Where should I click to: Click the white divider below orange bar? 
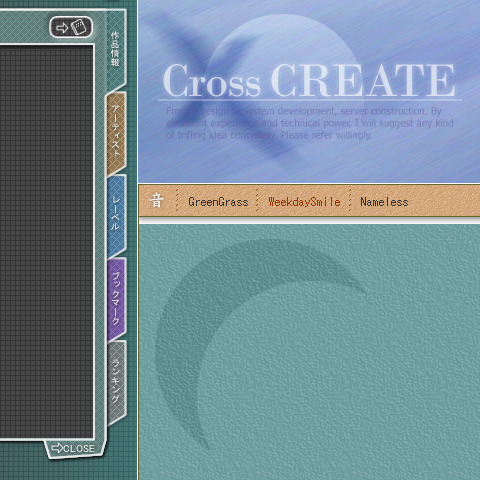click(309, 220)
